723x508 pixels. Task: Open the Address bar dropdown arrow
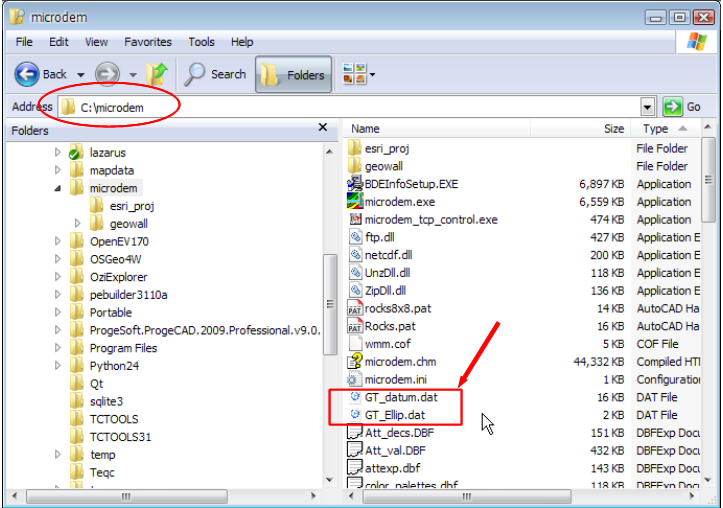(x=647, y=107)
